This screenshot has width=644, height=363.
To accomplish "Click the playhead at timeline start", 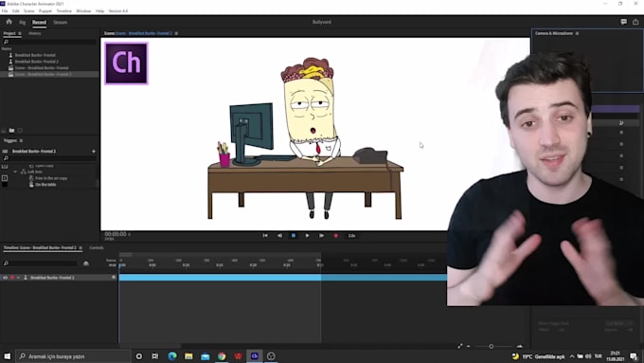I will [119, 265].
